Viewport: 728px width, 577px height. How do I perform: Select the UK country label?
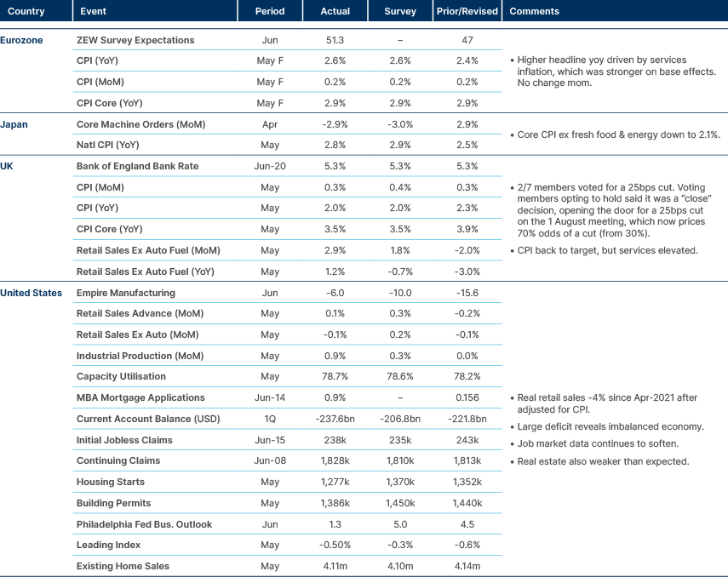click(8, 166)
